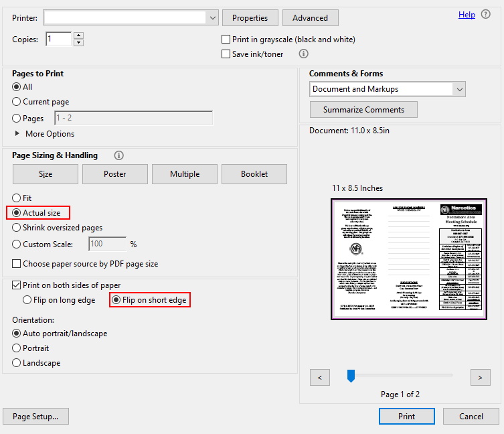The width and height of the screenshot is (504, 434).
Task: Uncheck Print on both sides of paper
Action: 17,285
